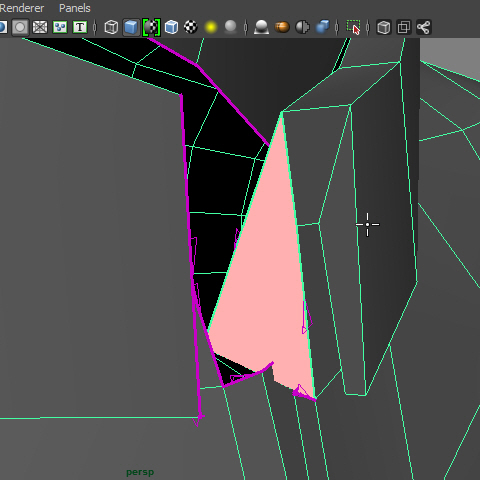Select Smooth Shade All blue cube
This screenshot has height=480, width=480.
[x=131, y=27]
